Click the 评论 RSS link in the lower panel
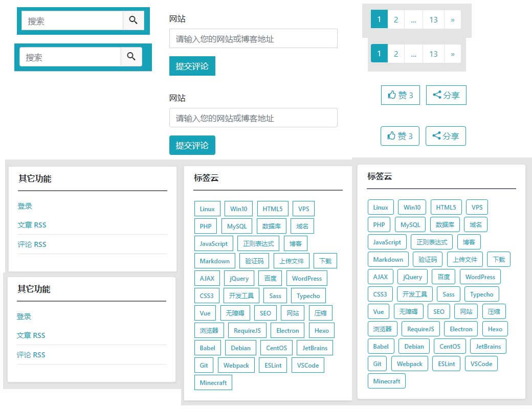Image resolution: width=532 pixels, height=409 pixels. coord(32,355)
